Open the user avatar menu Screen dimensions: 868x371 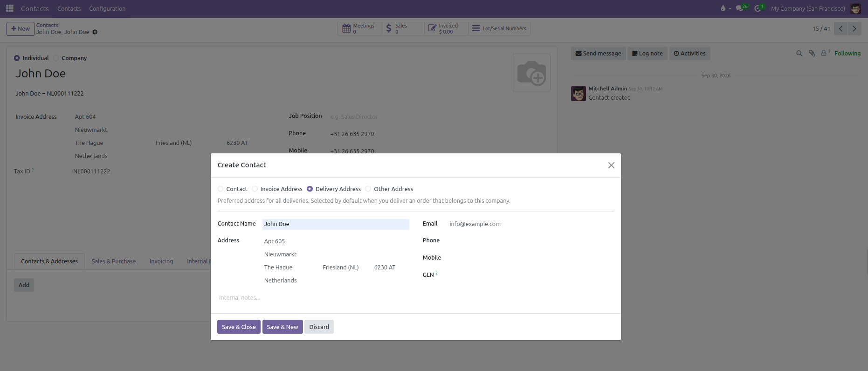pyautogui.click(x=855, y=8)
